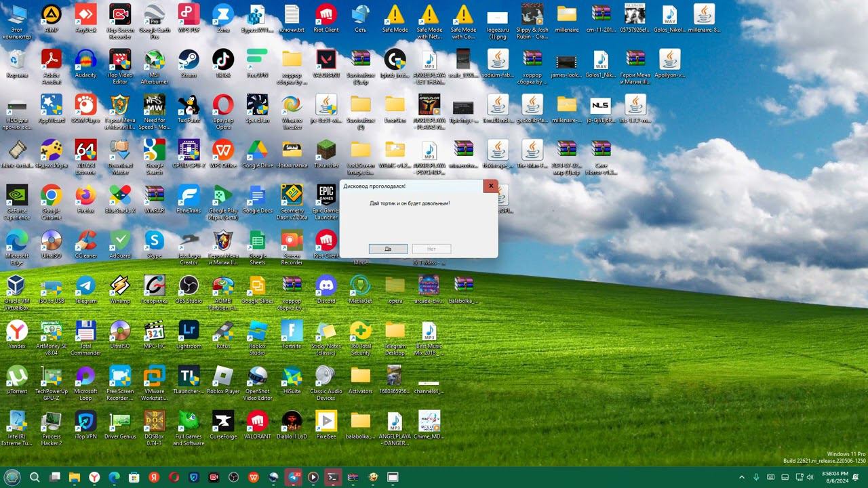This screenshot has width=868, height=488.
Task: Select the Skype desktop icon
Action: click(155, 245)
